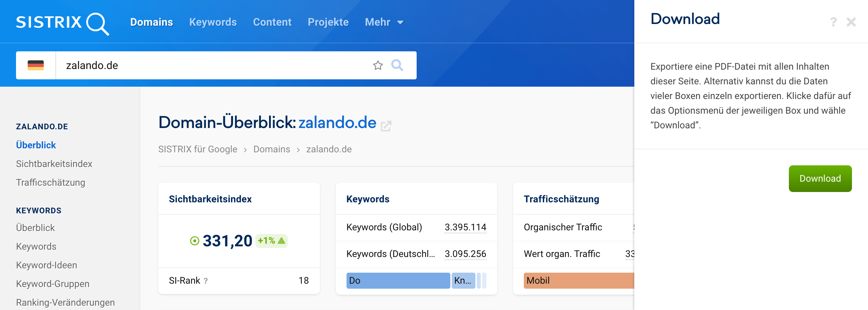Image resolution: width=868 pixels, height=310 pixels.
Task: Select Überblick under ZALANDO.DE in sidebar
Action: 36,145
